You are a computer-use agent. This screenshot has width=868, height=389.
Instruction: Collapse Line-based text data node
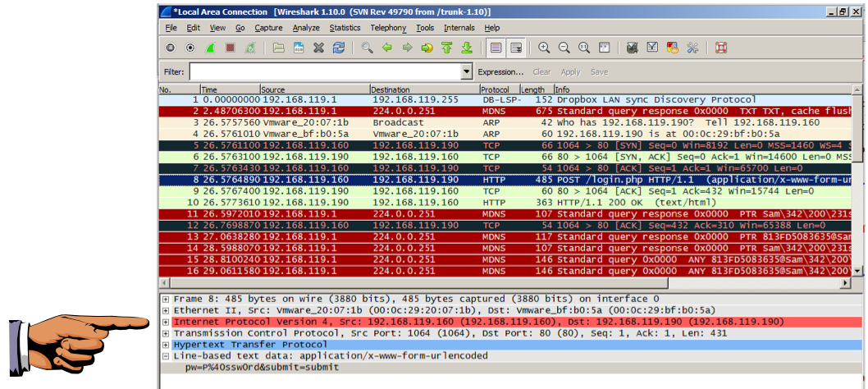166,355
